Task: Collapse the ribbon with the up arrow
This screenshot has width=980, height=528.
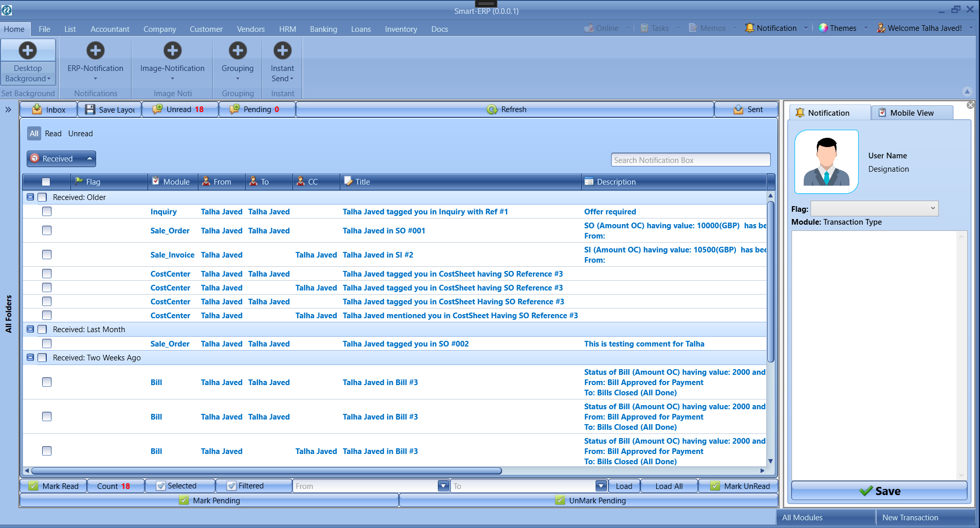Action: pyautogui.click(x=967, y=92)
